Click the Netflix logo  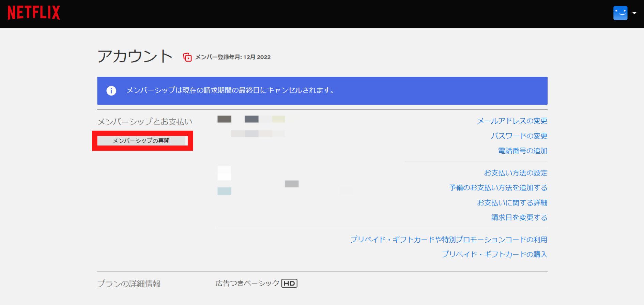[34, 13]
